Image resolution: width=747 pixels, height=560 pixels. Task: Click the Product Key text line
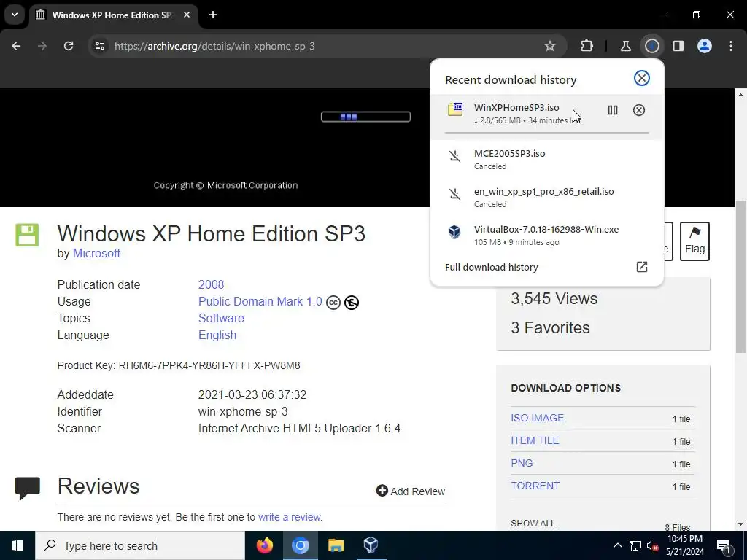pos(179,365)
